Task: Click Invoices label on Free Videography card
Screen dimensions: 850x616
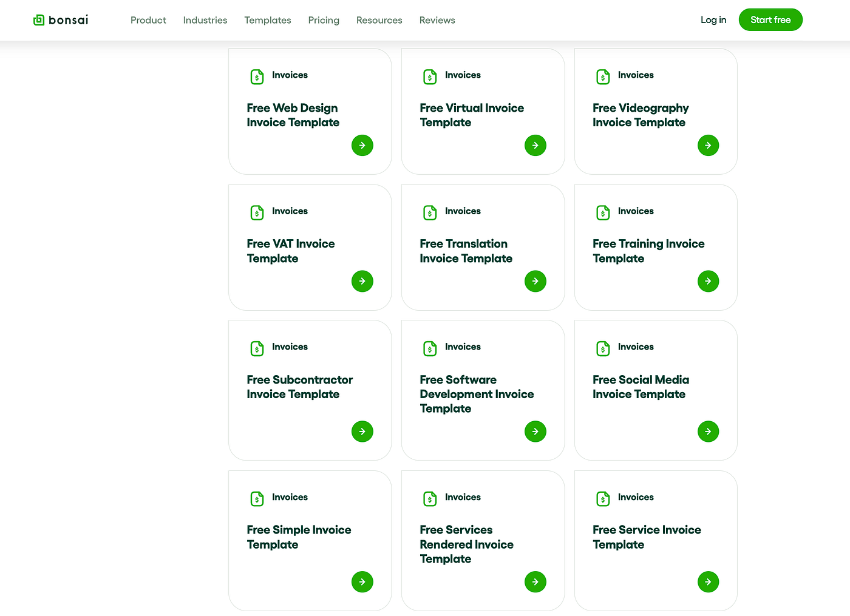Action: click(636, 75)
